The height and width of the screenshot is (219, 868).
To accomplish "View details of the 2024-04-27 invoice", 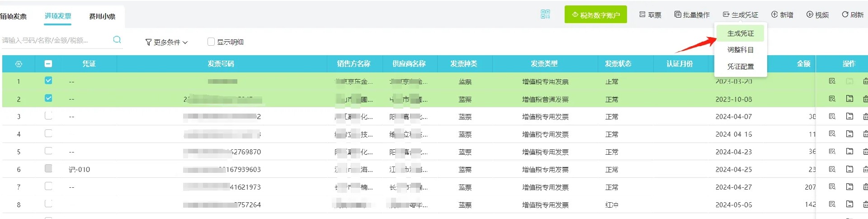I will [832, 186].
